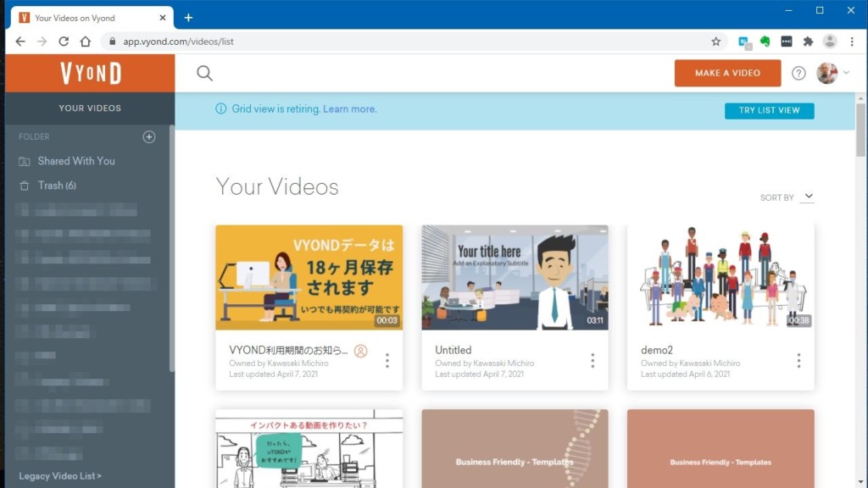Go to the browser home page
Image resolution: width=868 pixels, height=488 pixels.
click(x=86, y=42)
